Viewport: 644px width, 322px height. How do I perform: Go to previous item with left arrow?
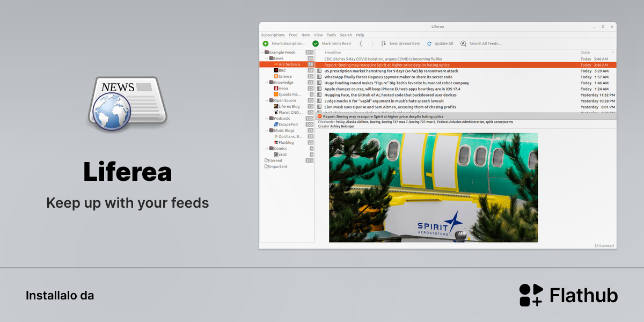361,43
